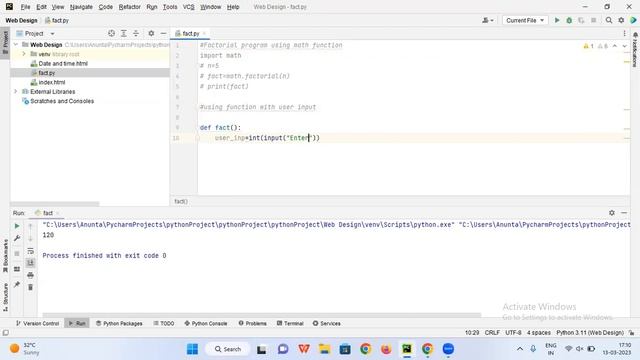This screenshot has height=360, width=640.
Task: Close the fact.py editor tab
Action: click(204, 33)
